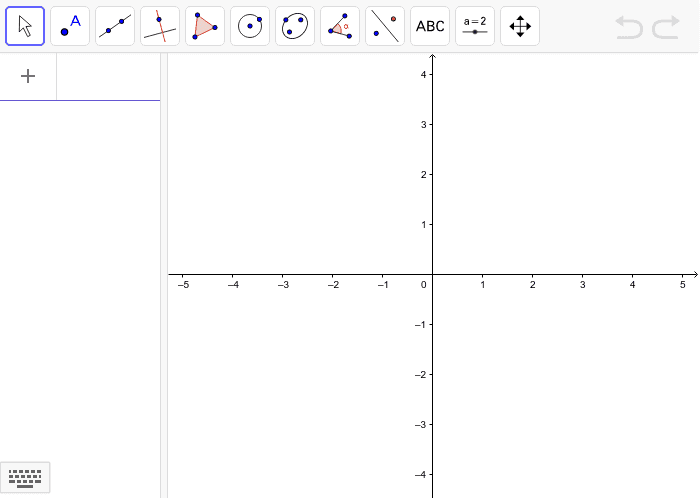Select the Angle tool
700x500 pixels.
[x=340, y=26]
